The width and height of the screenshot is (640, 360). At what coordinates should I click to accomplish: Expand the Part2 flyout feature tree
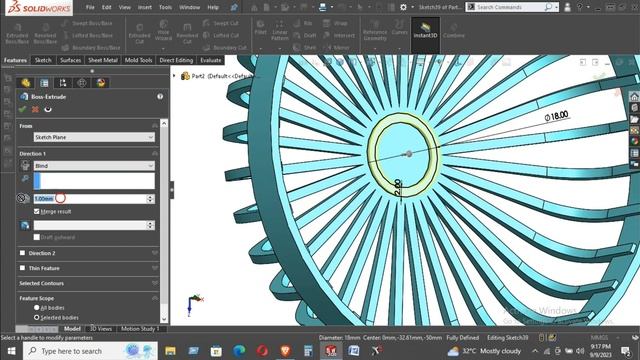coord(174,76)
